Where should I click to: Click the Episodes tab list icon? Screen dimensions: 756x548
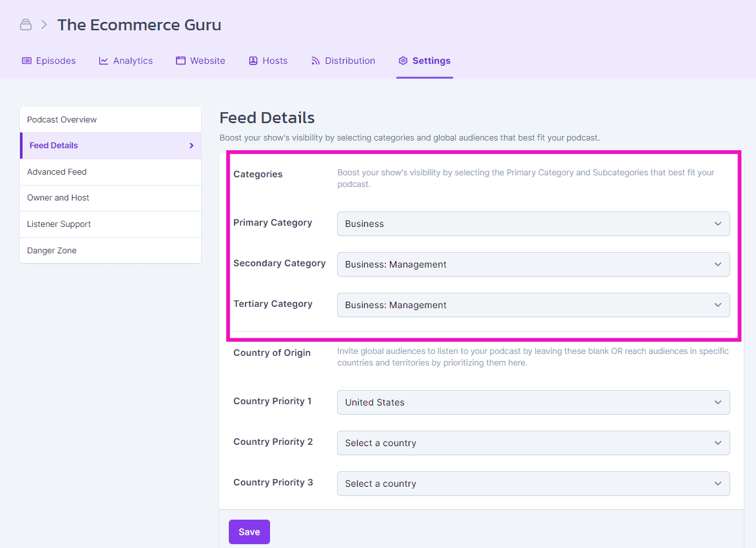click(27, 61)
